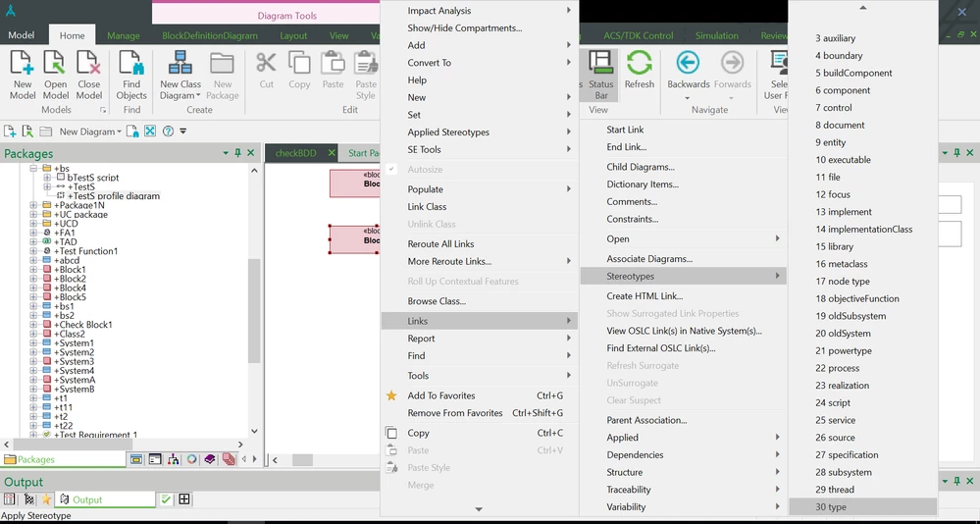The image size is (980, 524).
Task: Select +TestS profile diagram tree item
Action: [x=114, y=195]
